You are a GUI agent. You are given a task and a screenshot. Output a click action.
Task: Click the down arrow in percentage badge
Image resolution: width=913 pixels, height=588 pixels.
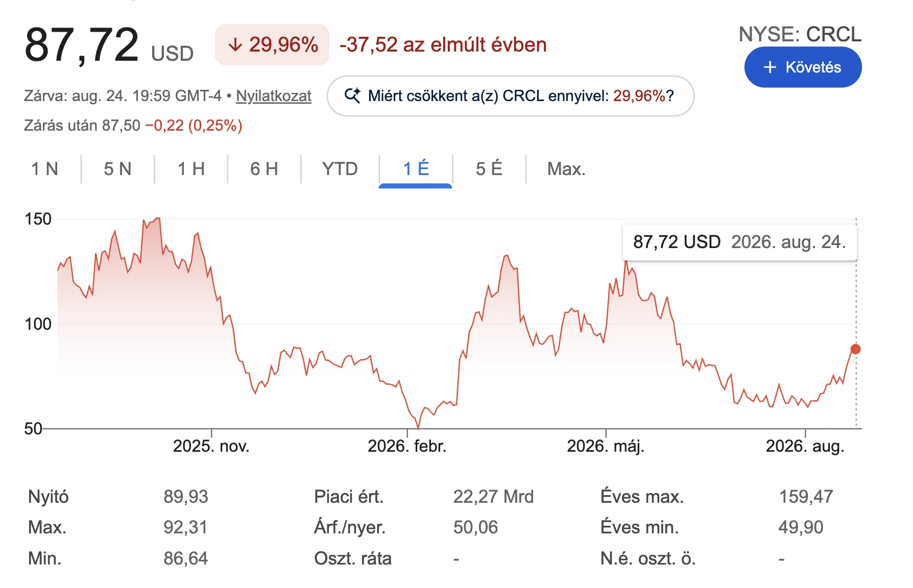235,45
